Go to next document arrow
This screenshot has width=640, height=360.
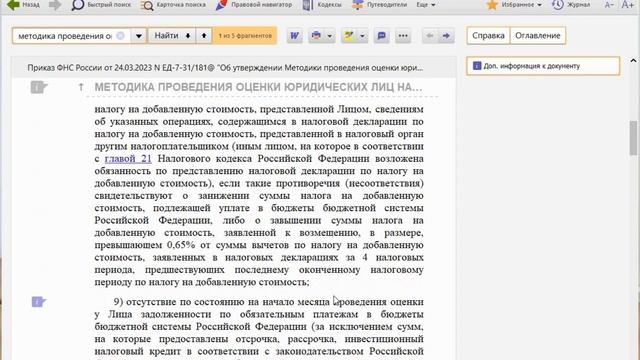point(446,36)
